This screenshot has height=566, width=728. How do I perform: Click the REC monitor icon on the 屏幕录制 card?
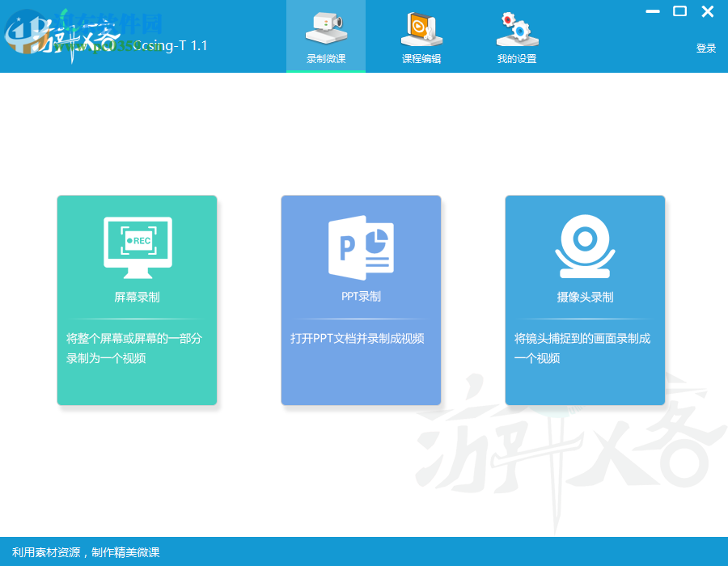pos(137,246)
